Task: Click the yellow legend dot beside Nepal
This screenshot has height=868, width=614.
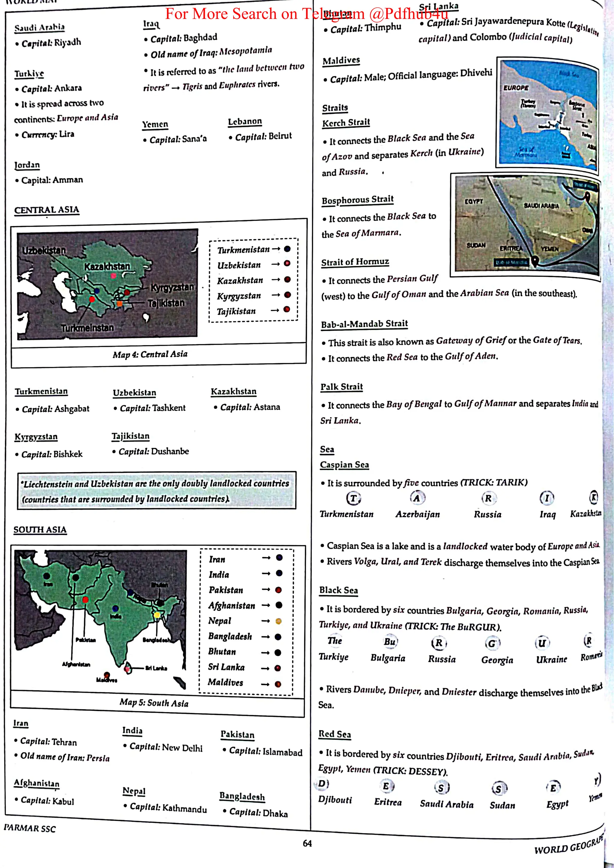Action: (x=279, y=621)
